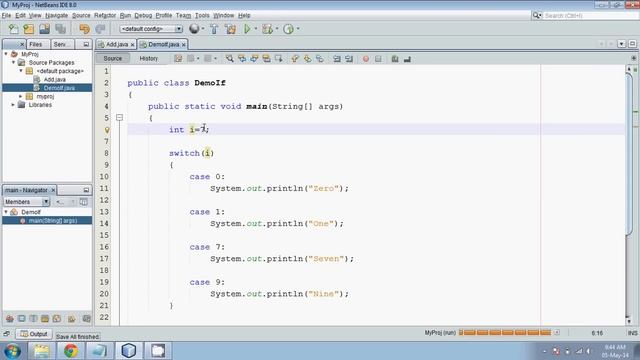Click the Previous Bookmark icon

coord(295,59)
